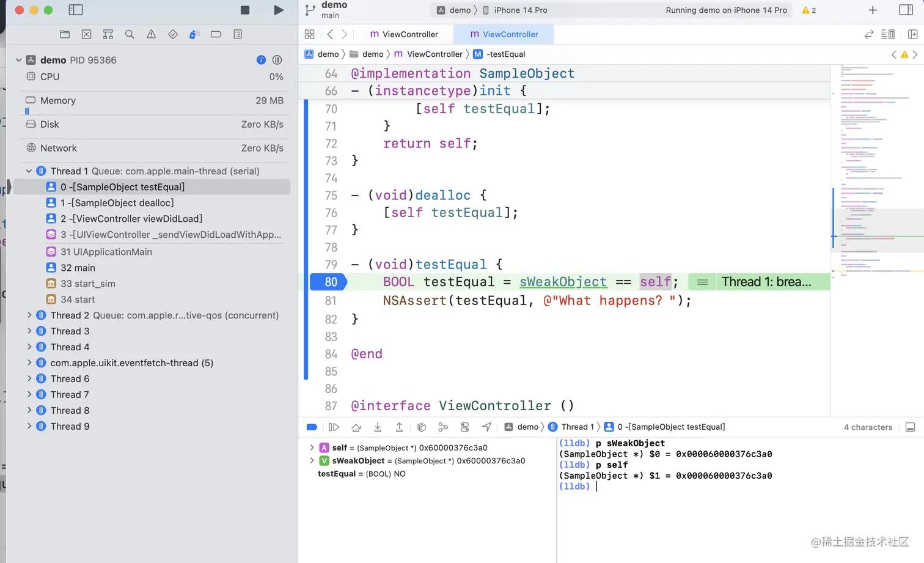Click the warnings count indicator
Viewport: 924px width, 563px height.
pyautogui.click(x=809, y=10)
